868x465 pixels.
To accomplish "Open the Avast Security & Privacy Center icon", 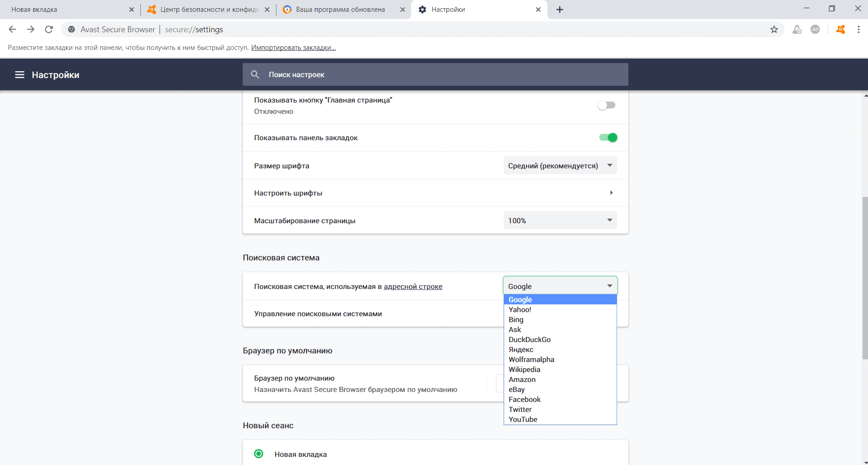I will [x=841, y=29].
